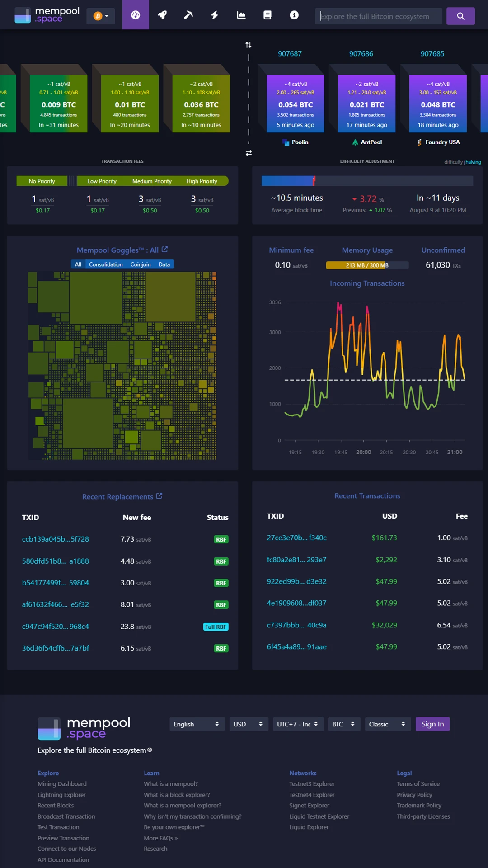Viewport: 488px width, 868px height.
Task: Click the Sign In button
Action: 433,724
